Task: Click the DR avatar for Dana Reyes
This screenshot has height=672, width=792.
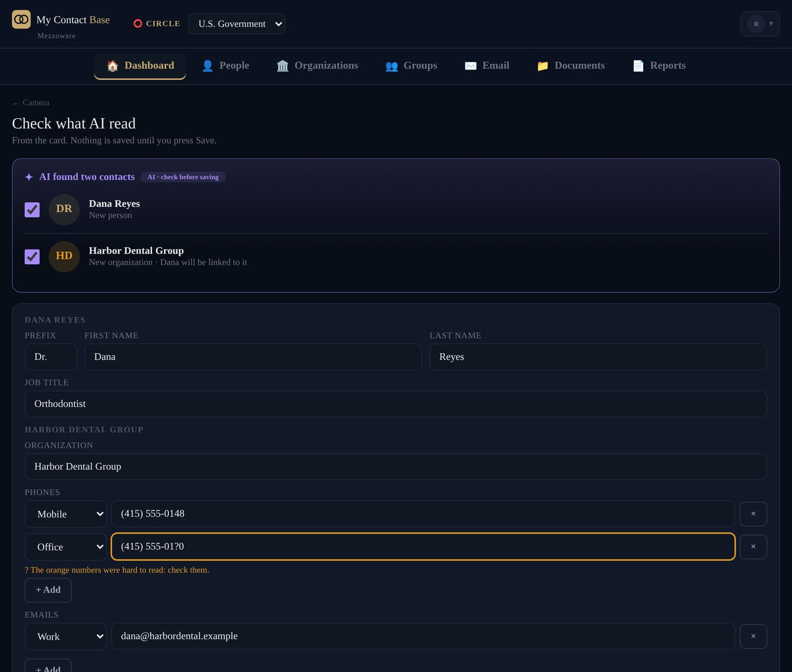Action: (x=64, y=209)
